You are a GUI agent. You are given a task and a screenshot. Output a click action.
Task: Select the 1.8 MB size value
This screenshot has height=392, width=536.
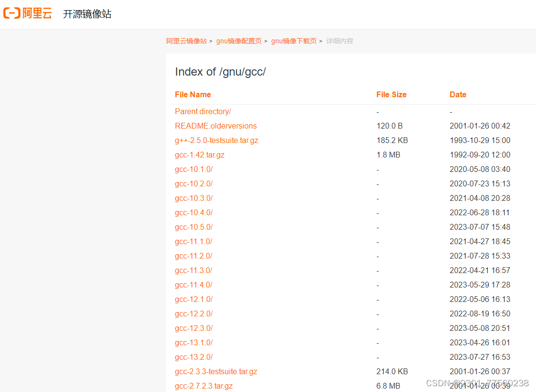(x=389, y=155)
